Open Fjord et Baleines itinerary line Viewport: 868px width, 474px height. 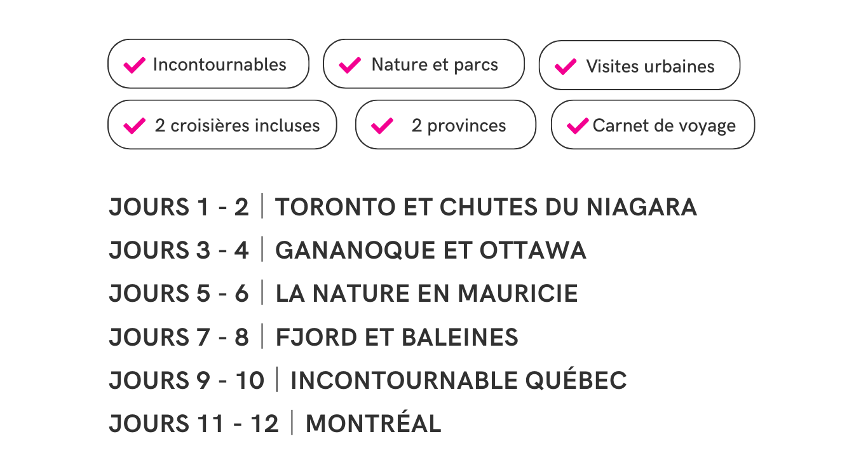pyautogui.click(x=314, y=337)
